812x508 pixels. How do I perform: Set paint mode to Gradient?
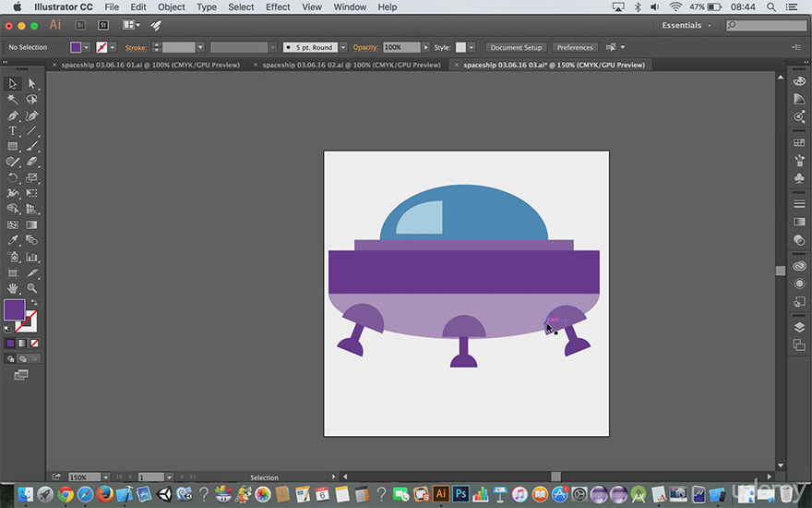pyautogui.click(x=22, y=344)
